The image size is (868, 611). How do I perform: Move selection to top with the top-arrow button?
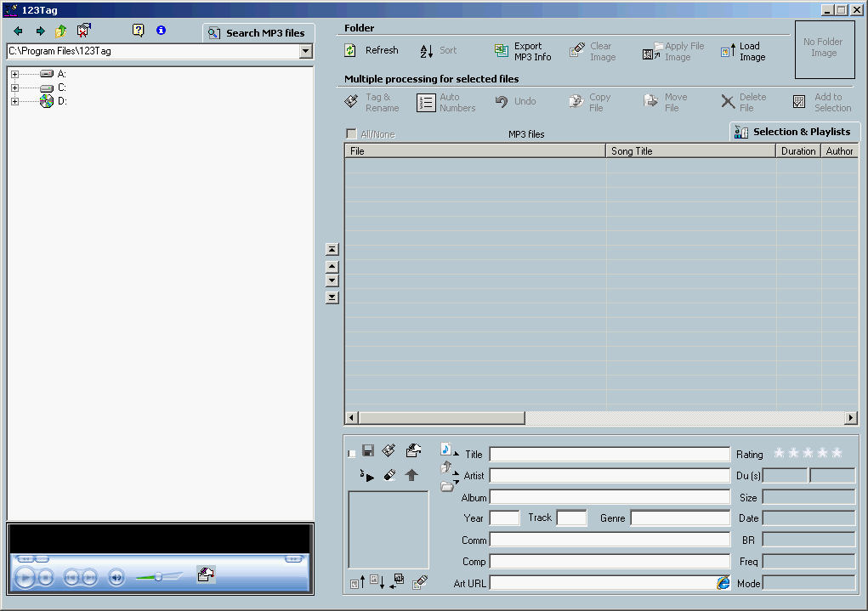(332, 250)
